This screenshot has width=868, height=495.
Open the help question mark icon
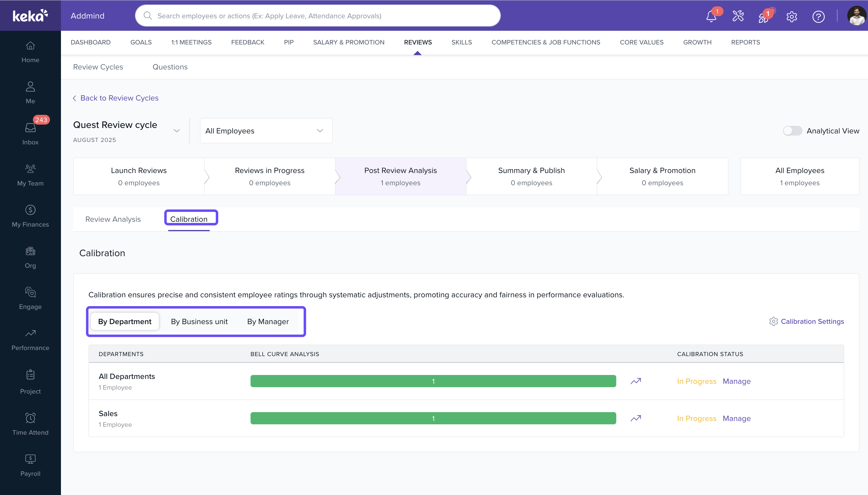point(818,16)
